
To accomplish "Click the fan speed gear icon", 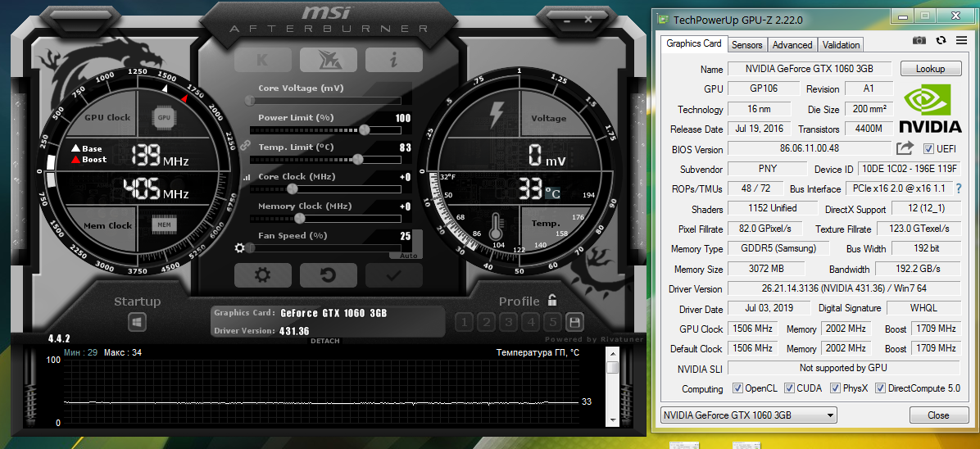I will pos(239,248).
